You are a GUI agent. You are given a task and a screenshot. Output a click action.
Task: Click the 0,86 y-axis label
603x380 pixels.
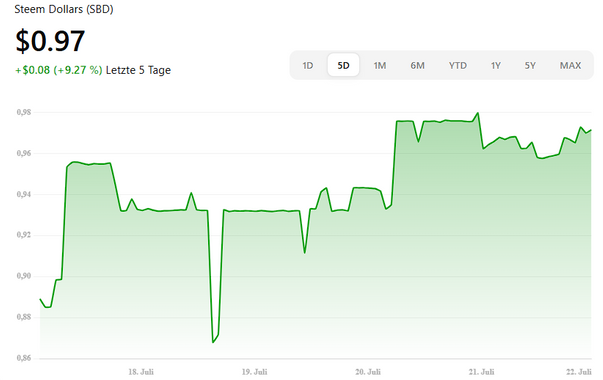(x=24, y=358)
